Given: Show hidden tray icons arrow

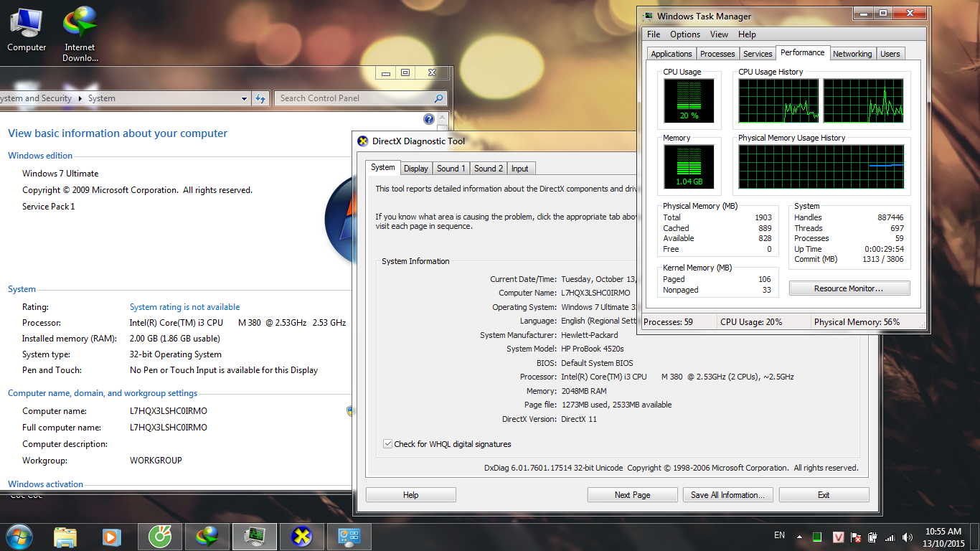Looking at the screenshot, I should (800, 537).
